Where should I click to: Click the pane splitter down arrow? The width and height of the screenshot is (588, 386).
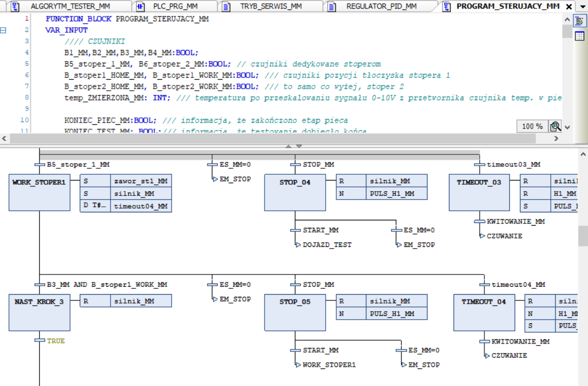coord(299,146)
